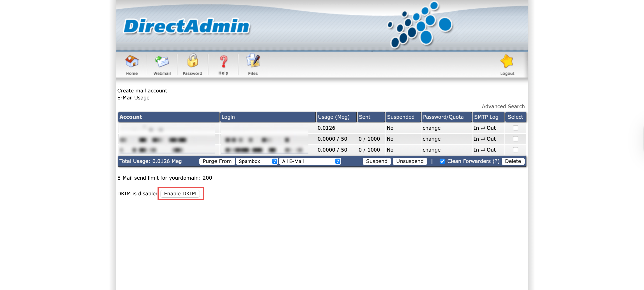Open Out SMTP log in the 0.0126 usage row
Image resolution: width=644 pixels, height=290 pixels.
pyautogui.click(x=491, y=128)
